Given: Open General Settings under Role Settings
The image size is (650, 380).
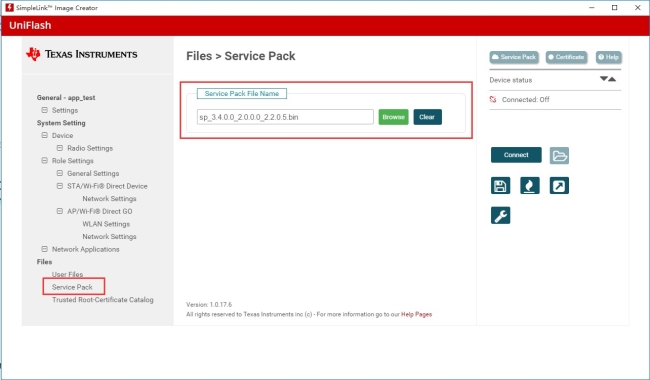Looking at the screenshot, I should click(x=93, y=173).
